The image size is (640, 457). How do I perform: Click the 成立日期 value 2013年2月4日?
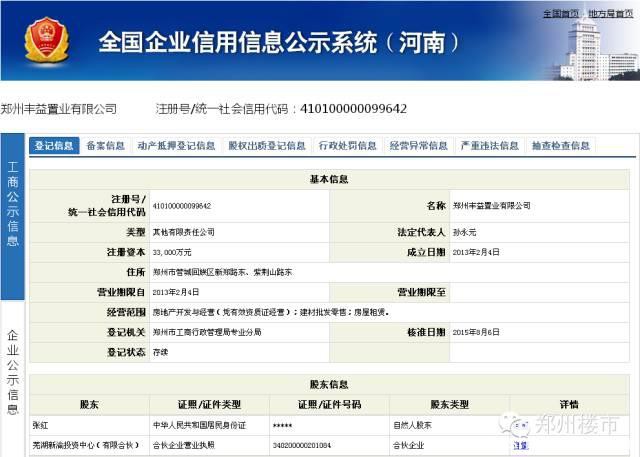476,252
